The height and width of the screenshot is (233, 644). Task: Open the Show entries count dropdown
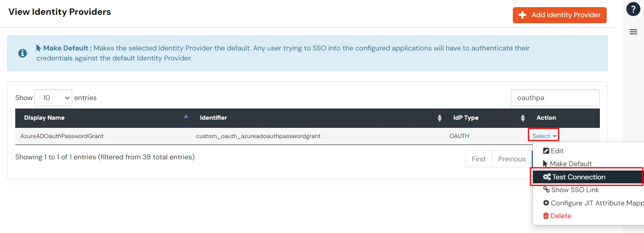click(x=53, y=98)
